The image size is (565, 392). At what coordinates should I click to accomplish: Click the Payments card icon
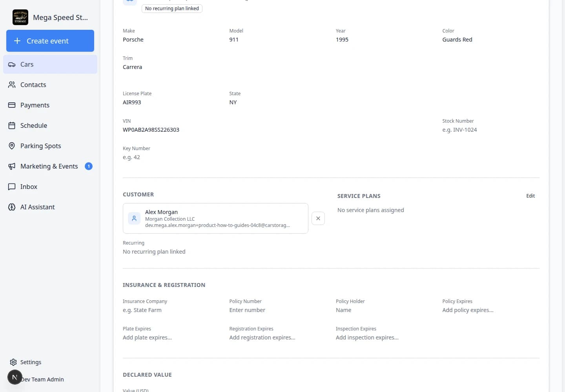12,105
